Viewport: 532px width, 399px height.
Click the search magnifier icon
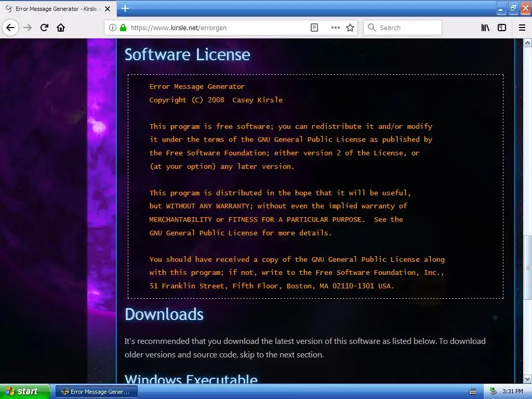pos(372,28)
